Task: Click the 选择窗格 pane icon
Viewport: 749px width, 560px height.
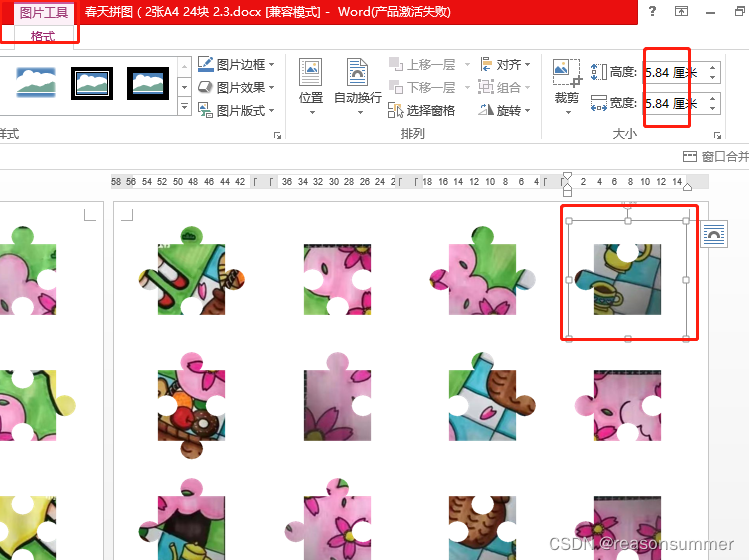Action: 396,110
